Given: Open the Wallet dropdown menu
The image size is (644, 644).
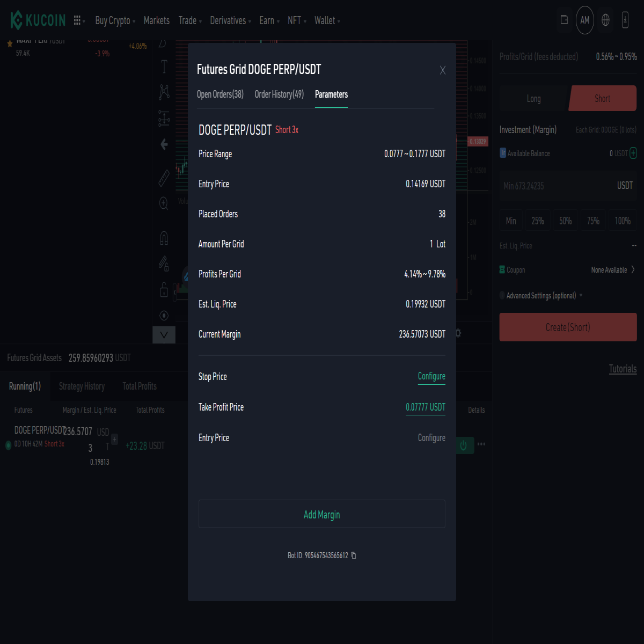Looking at the screenshot, I should 327,20.
